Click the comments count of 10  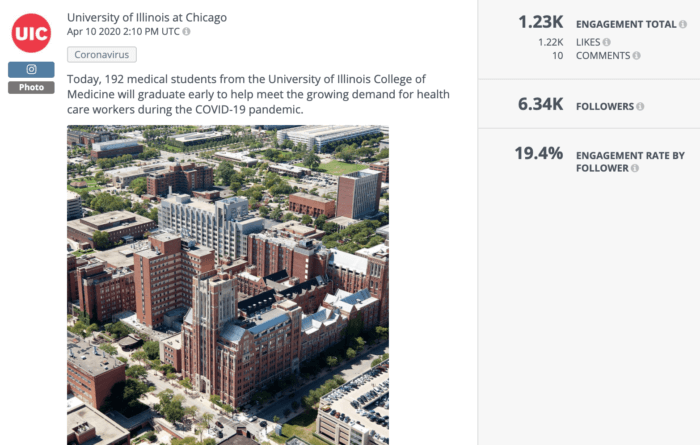tap(557, 56)
